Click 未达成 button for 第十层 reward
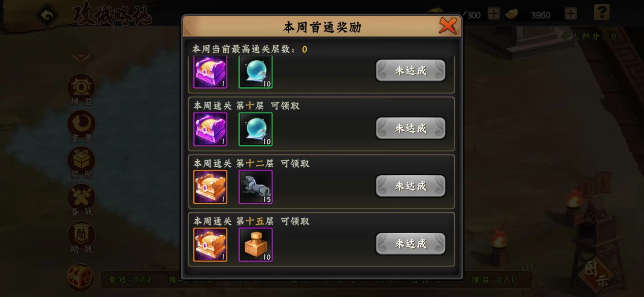This screenshot has height=297, width=644. [411, 128]
